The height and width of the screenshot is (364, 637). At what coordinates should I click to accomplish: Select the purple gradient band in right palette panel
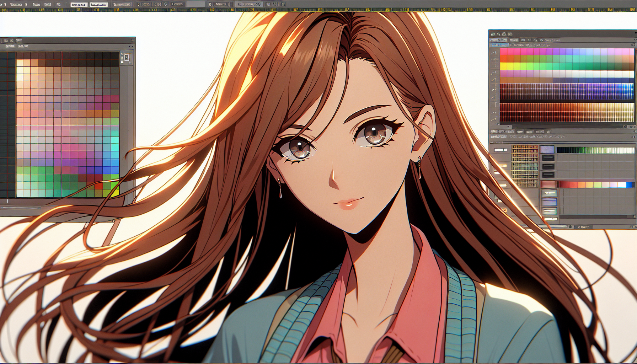click(567, 91)
